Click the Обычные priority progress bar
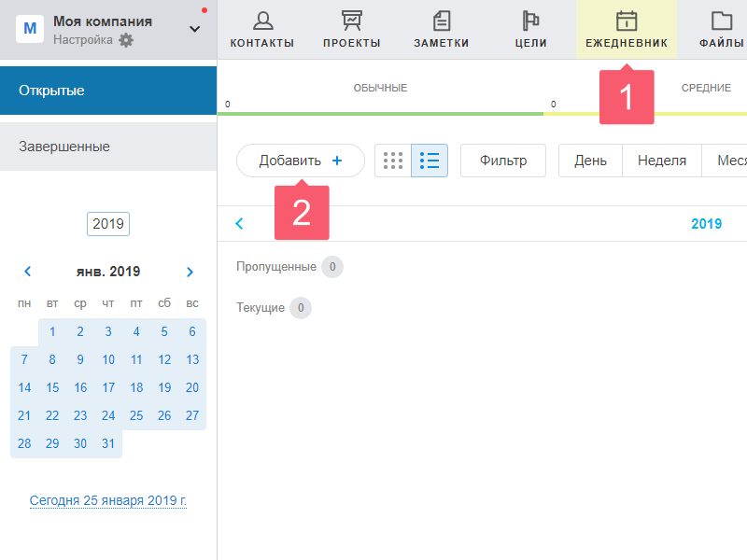747x560 pixels. 380,114
